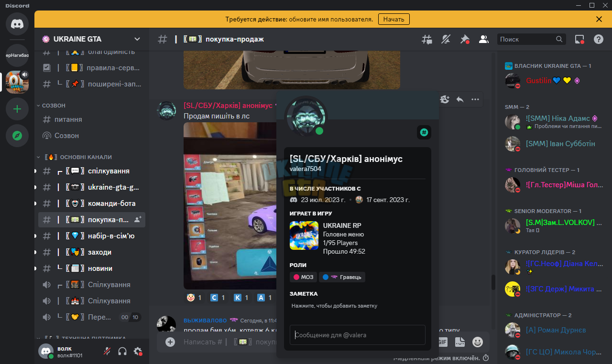This screenshot has width=612, height=364.
Task: Switch to the ерНагибаю server
Action: click(x=17, y=55)
